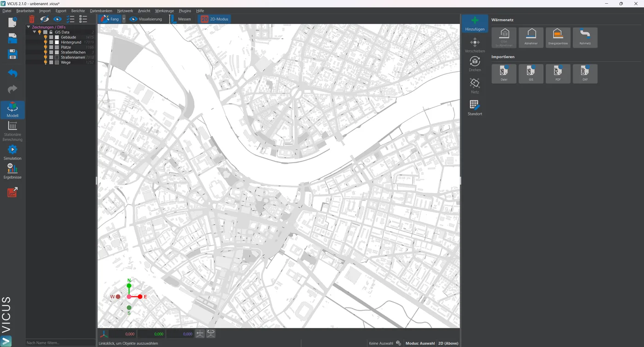
Task: Import a DXF drawing file
Action: point(585,74)
